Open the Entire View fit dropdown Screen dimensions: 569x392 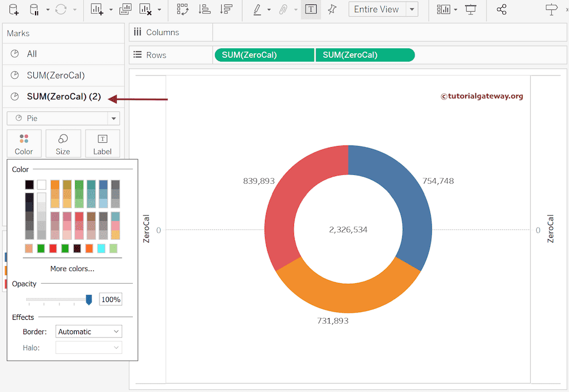[412, 9]
